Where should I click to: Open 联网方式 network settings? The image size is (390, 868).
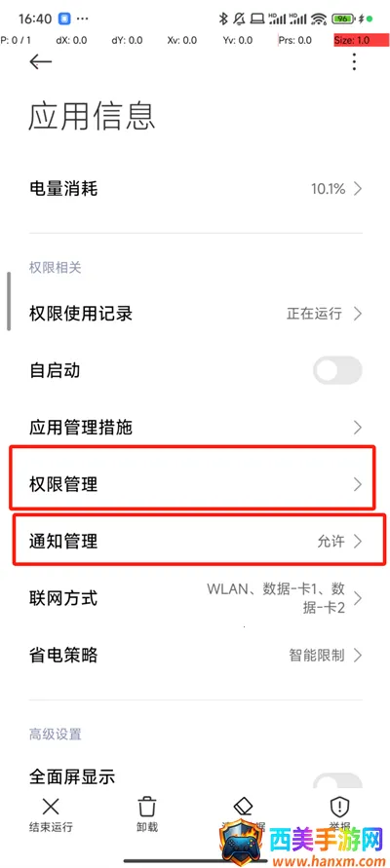pyautogui.click(x=195, y=598)
